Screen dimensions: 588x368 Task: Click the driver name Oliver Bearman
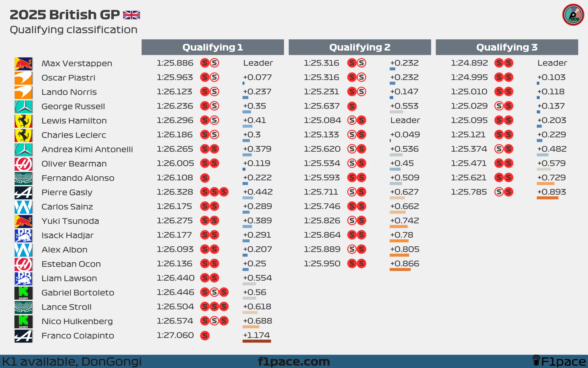74,164
